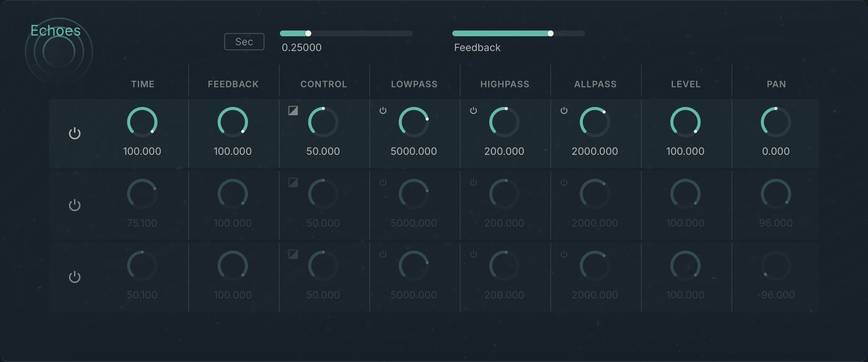The height and width of the screenshot is (362, 868).
Task: Enable the Lowpass filter on tap one
Action: (383, 111)
